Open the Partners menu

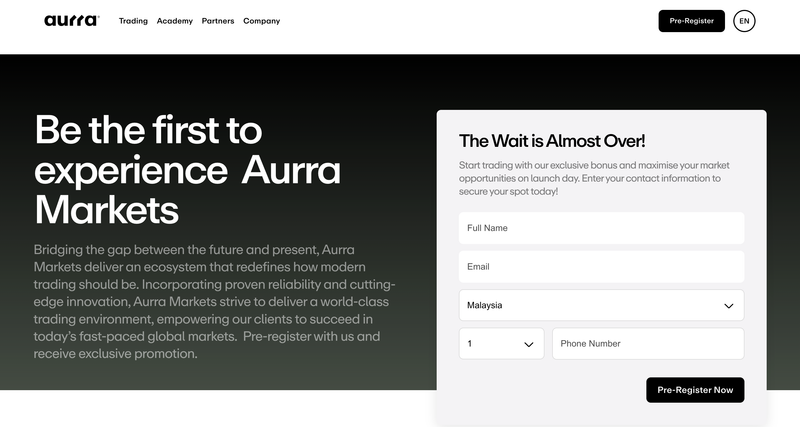coord(218,21)
